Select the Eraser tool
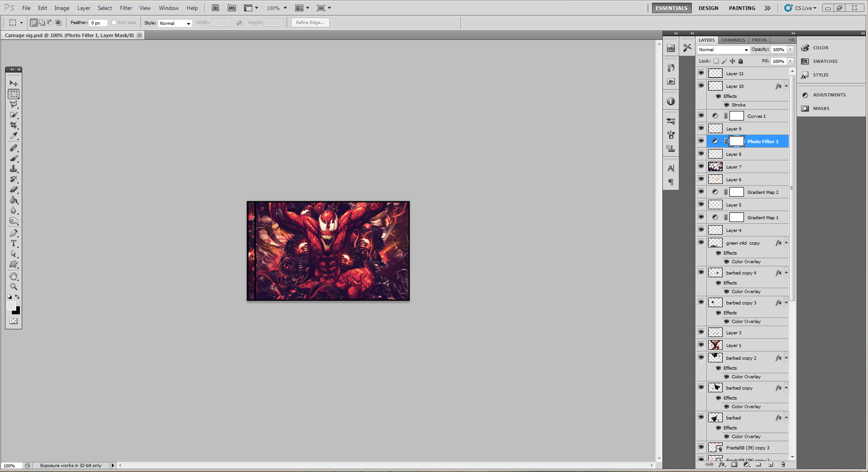The image size is (868, 472). click(14, 189)
